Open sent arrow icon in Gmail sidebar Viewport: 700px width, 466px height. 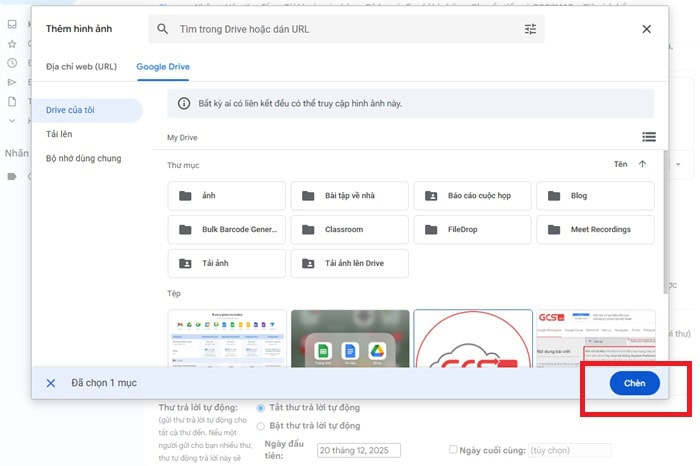[x=12, y=82]
